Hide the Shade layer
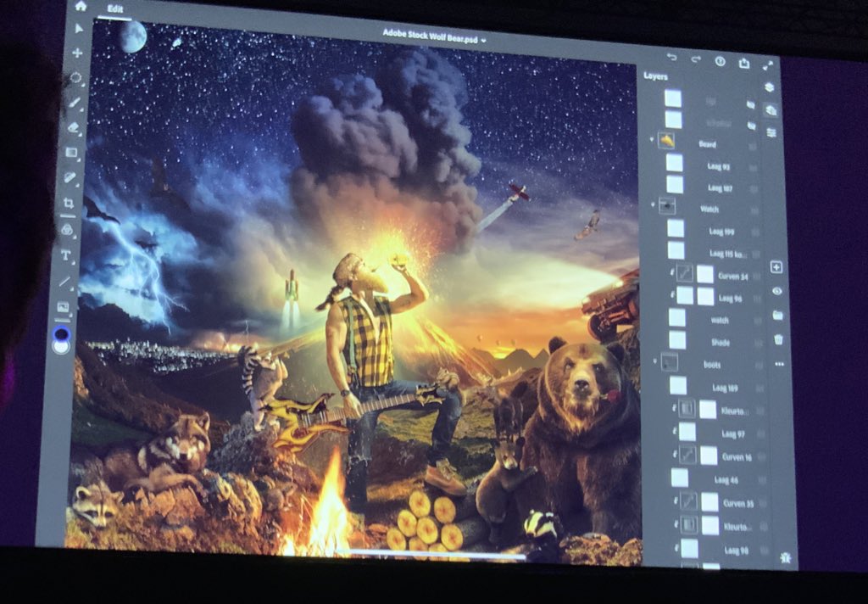Viewport: 868px width, 604px height. (x=759, y=344)
